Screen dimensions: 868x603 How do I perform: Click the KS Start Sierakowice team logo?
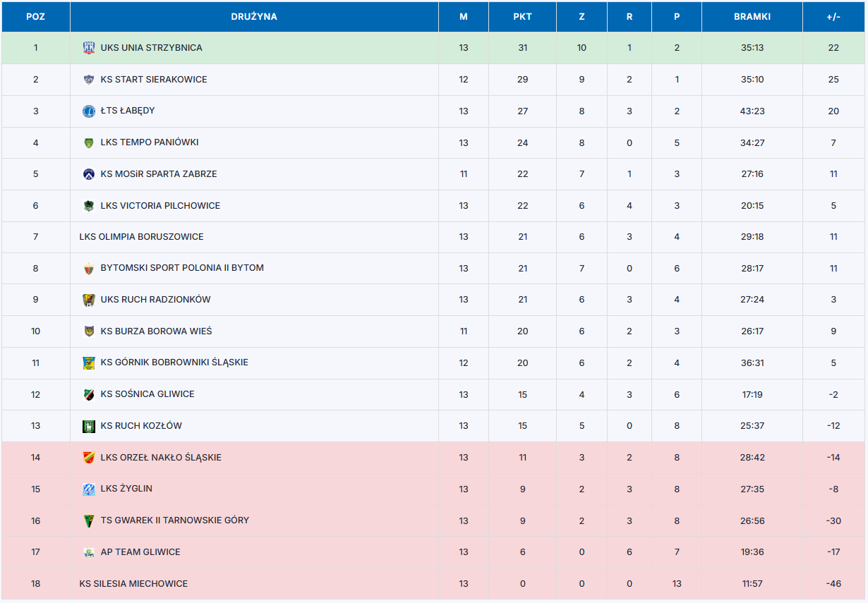coord(88,80)
